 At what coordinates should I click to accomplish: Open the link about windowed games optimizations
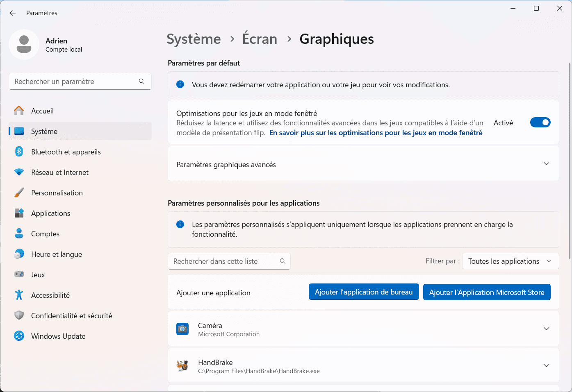point(376,133)
